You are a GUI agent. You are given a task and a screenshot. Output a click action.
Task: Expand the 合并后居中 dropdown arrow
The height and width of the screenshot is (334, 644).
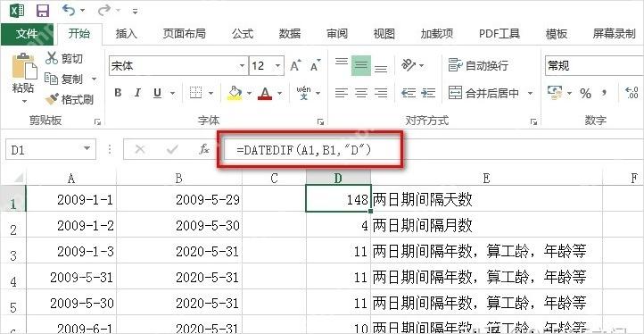coord(530,94)
